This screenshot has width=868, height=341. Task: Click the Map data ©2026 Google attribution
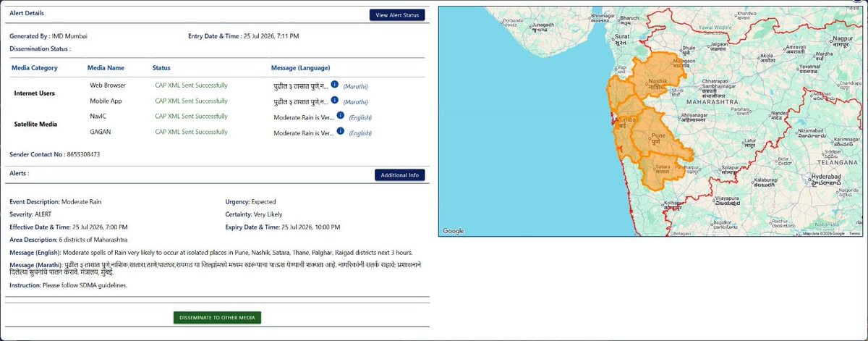[823, 234]
